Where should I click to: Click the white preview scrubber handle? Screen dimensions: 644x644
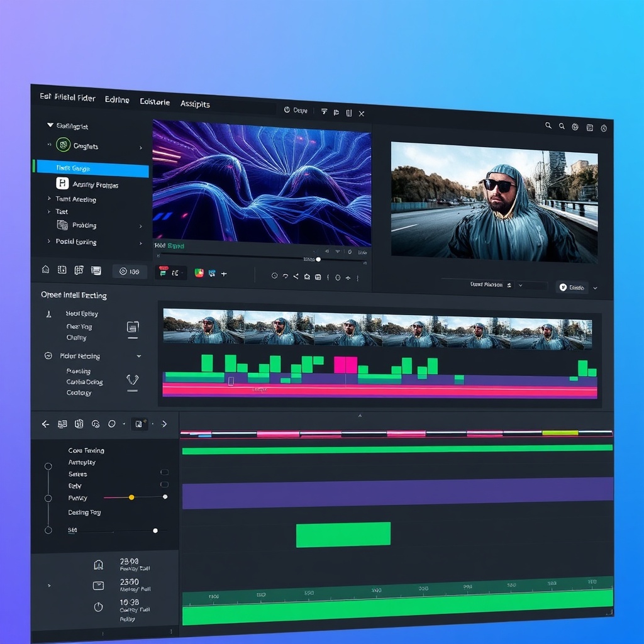click(318, 260)
